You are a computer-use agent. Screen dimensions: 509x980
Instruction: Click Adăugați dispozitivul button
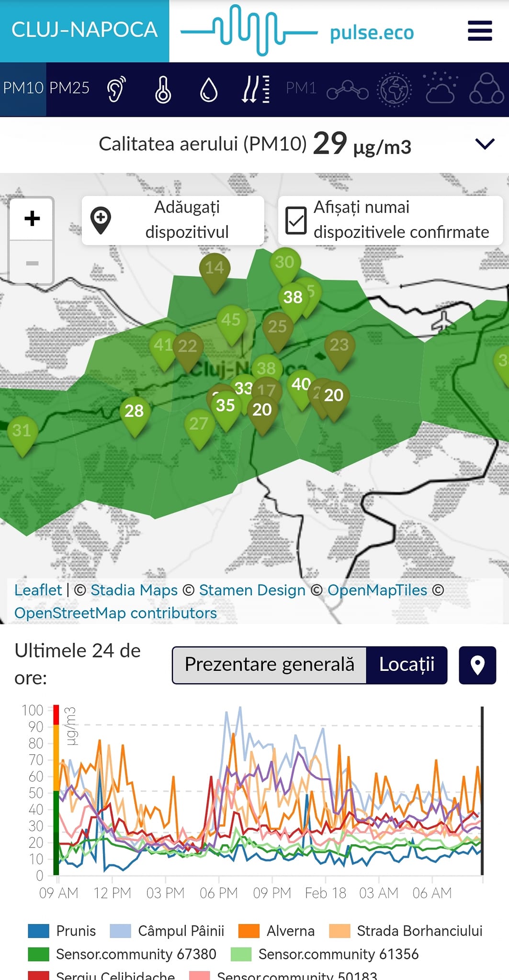(173, 220)
